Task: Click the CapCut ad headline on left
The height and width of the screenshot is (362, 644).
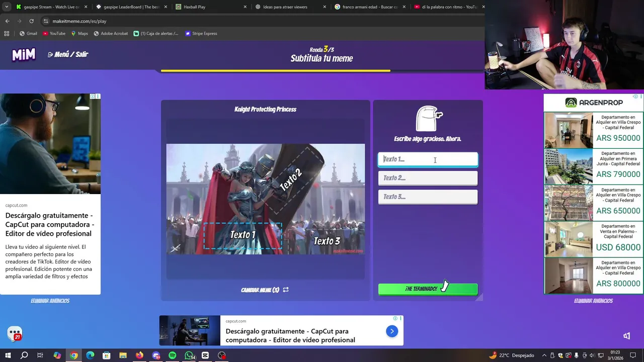Action: point(50,224)
